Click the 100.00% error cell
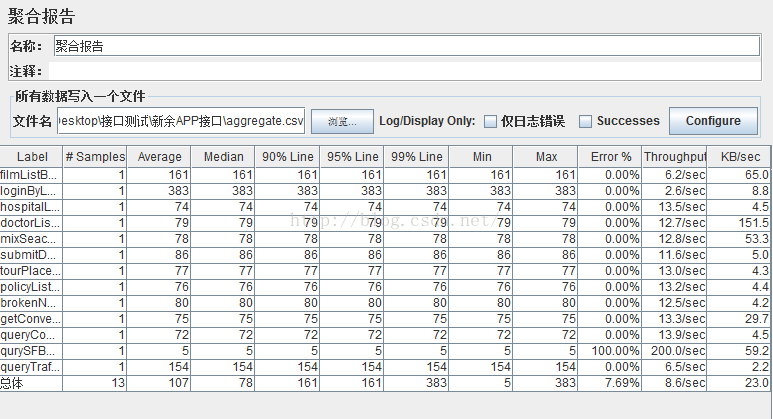Screen dimensions: 773x419 pyautogui.click(x=610, y=351)
